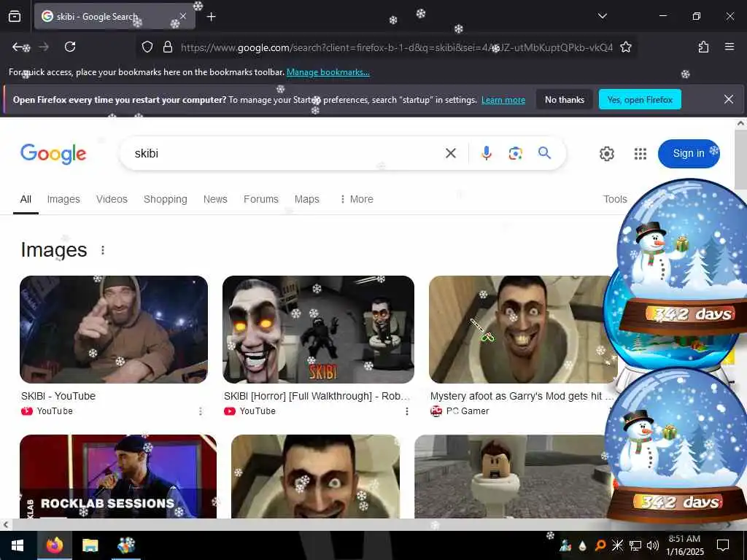Click the scrollbar up arrow

(740, 122)
